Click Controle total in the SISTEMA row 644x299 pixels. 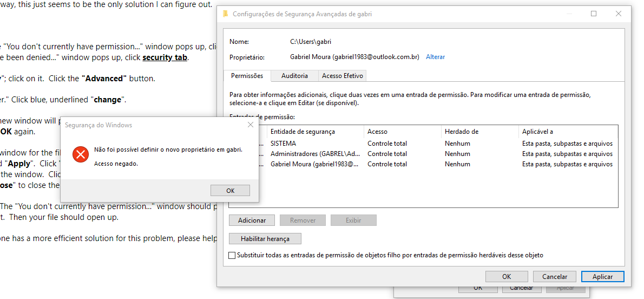point(387,144)
